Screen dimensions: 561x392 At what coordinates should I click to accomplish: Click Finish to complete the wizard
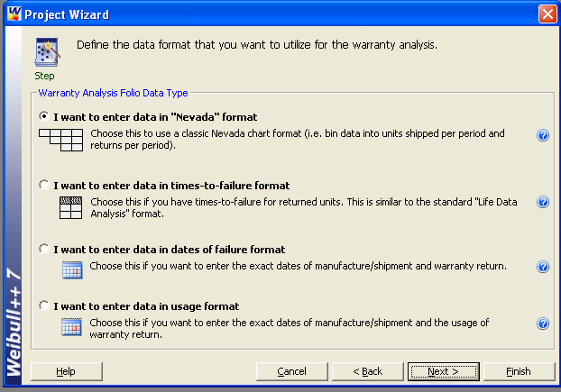[519, 371]
